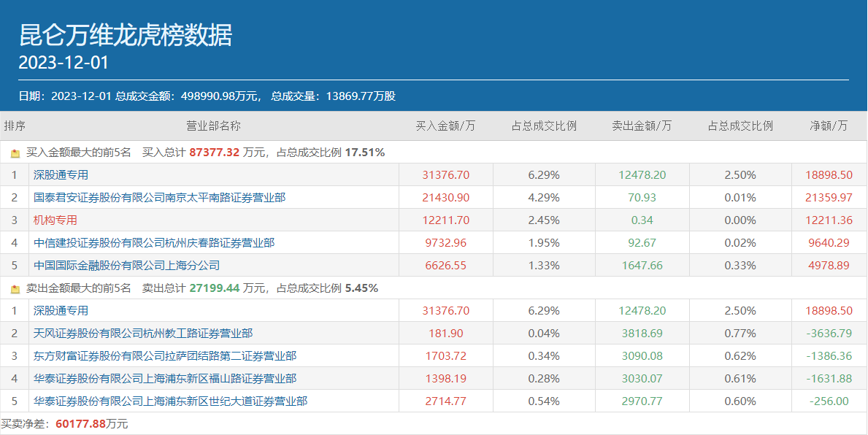Select the 1.33% ratio cell

(544, 266)
